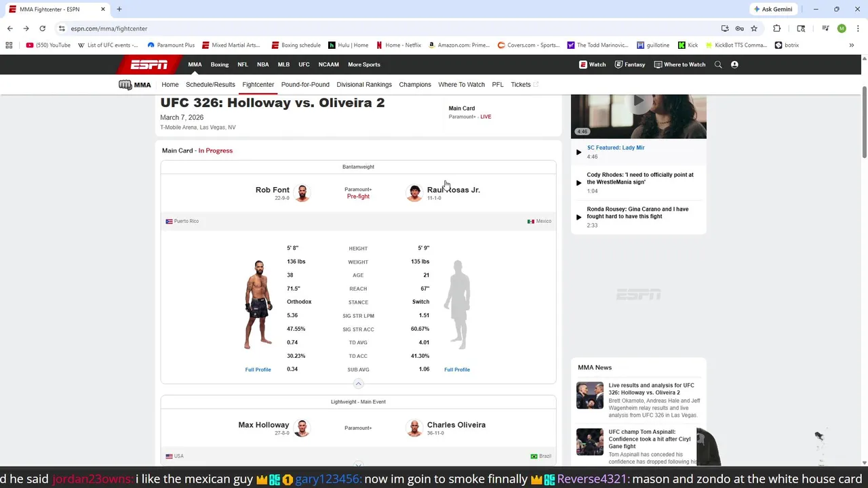Open a new browser tab
Screen dimensions: 868x488
tap(119, 9)
